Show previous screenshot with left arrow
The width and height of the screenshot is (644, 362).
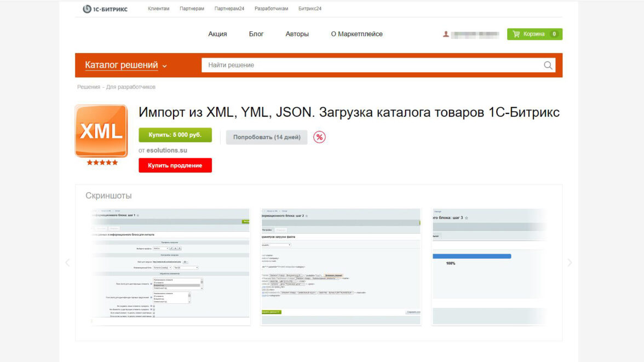pyautogui.click(x=67, y=262)
